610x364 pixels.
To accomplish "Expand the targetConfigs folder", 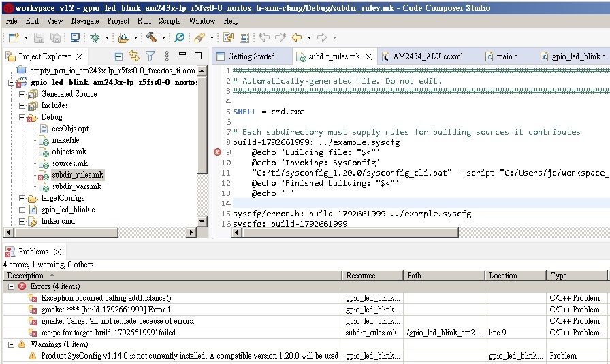I will (22, 199).
